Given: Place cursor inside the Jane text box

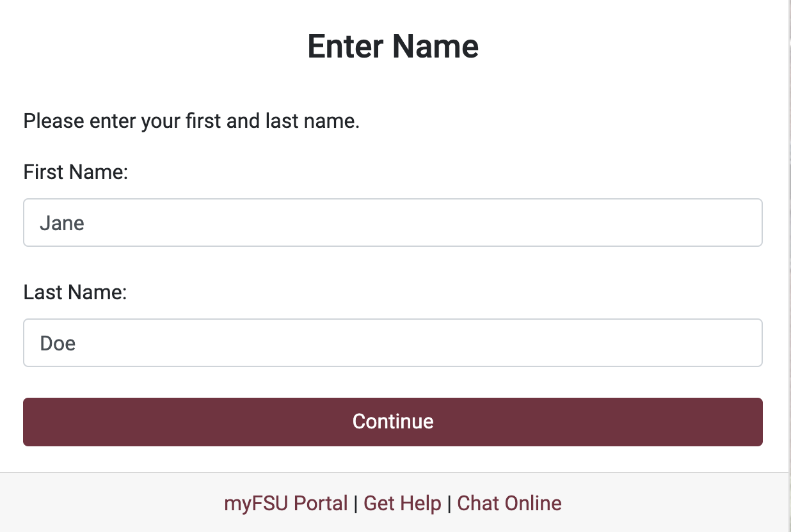Looking at the screenshot, I should click(x=392, y=223).
